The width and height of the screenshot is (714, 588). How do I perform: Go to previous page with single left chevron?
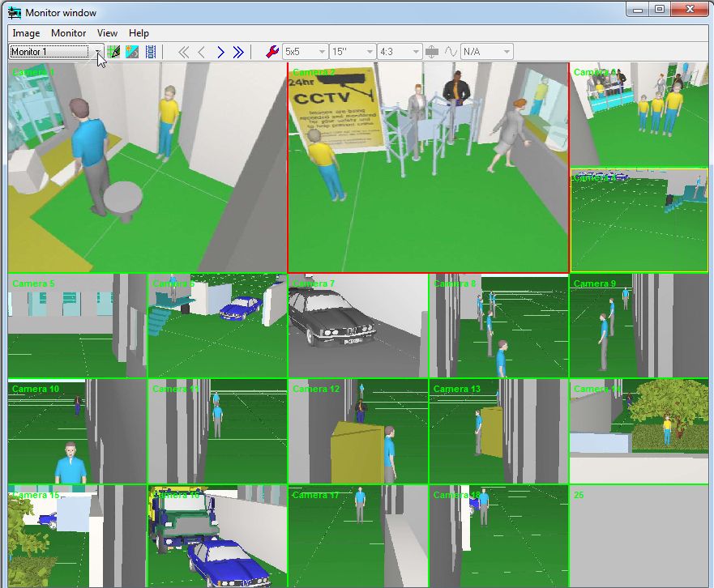tap(203, 50)
